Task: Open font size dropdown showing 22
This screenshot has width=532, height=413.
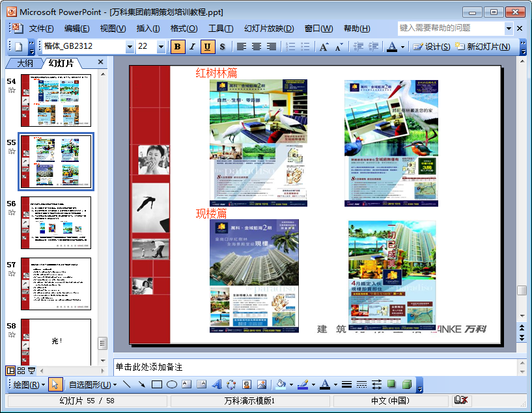Action: coord(161,47)
